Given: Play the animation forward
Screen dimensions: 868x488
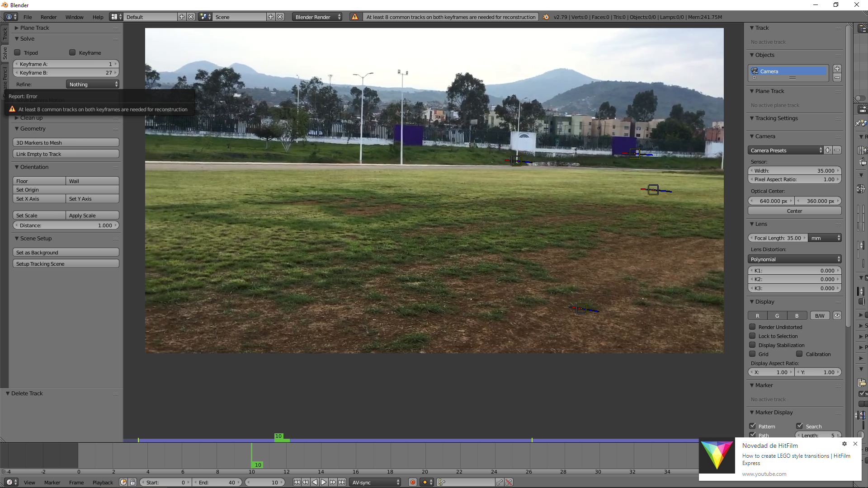Looking at the screenshot, I should coord(324,482).
